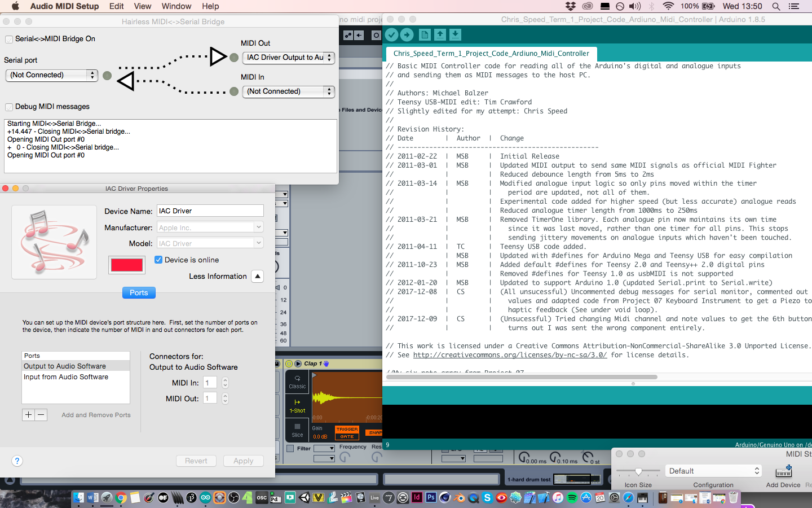Open the View menu
Image resolution: width=812 pixels, height=508 pixels.
pyautogui.click(x=143, y=6)
